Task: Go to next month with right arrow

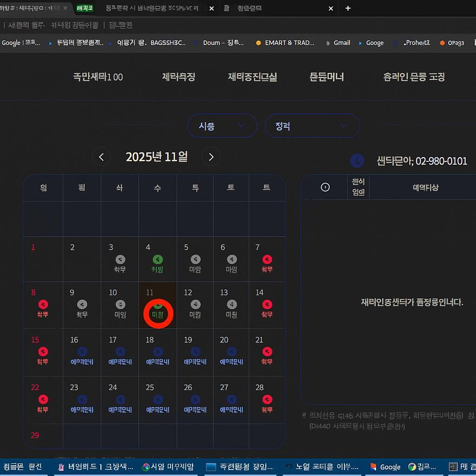Action: click(211, 157)
